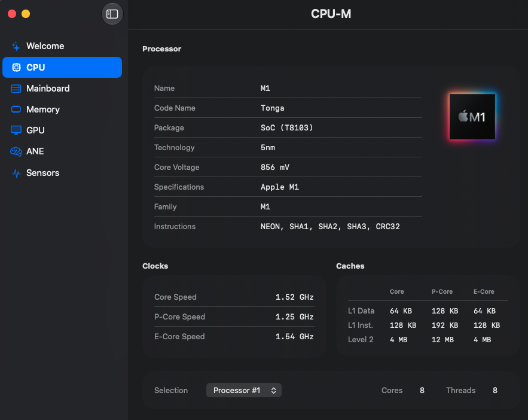Screen dimensions: 528x420
Task: Click the Threads label in the bottom bar
Action: click(x=460, y=390)
